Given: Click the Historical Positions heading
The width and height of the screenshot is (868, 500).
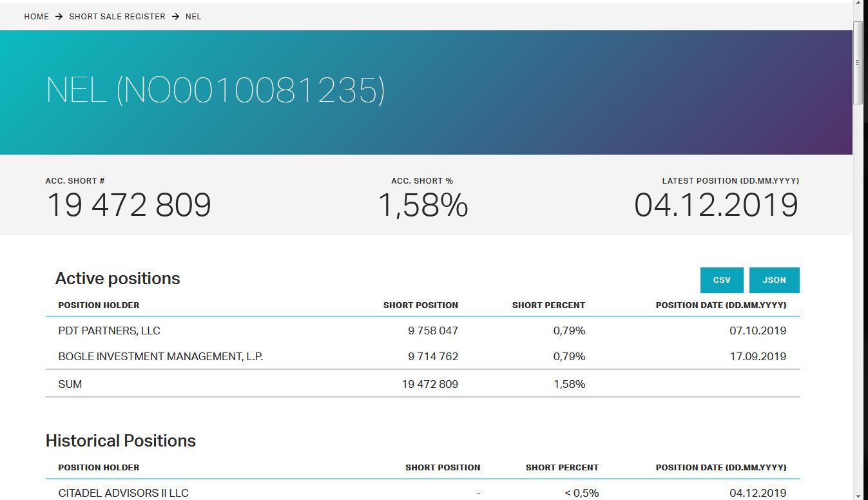Looking at the screenshot, I should pyautogui.click(x=121, y=441).
